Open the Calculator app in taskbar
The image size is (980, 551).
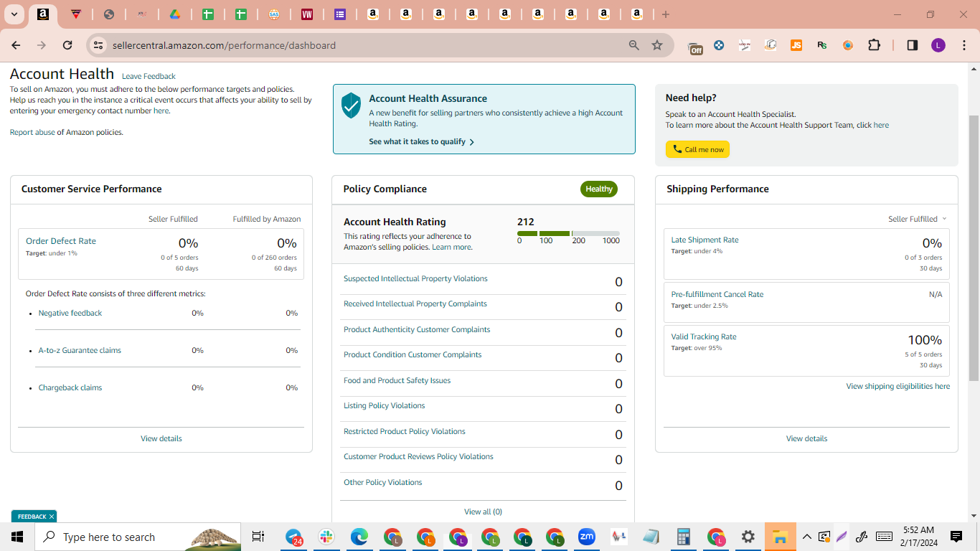pos(683,537)
